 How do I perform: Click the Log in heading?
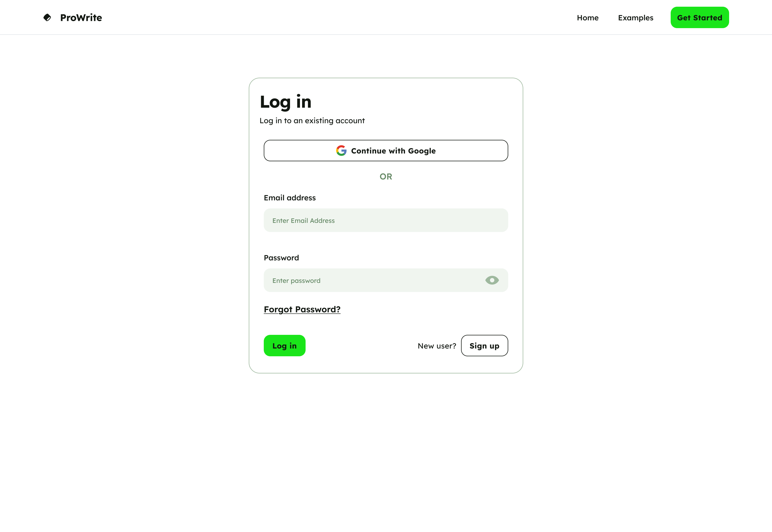[285, 102]
